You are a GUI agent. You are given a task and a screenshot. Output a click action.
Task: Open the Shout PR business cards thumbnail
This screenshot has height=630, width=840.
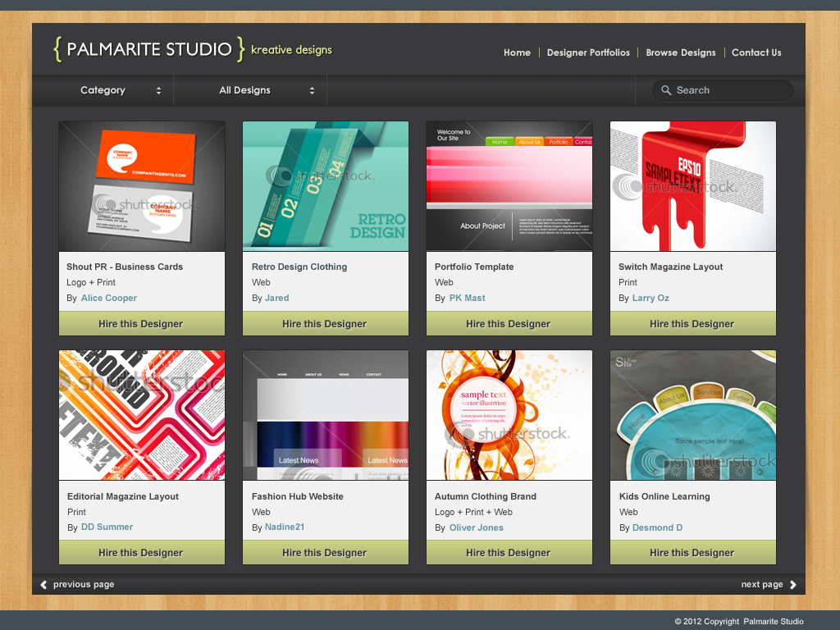[142, 186]
